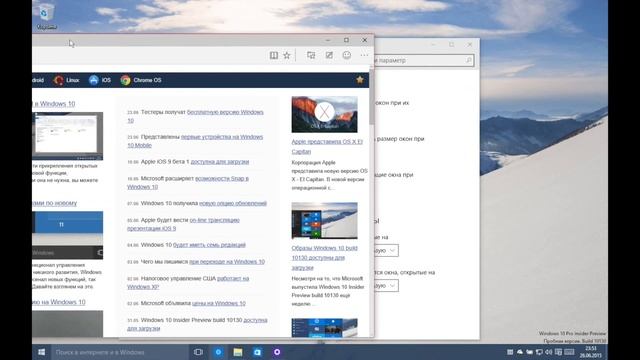Open File Explorer from the taskbar
Screen dimensions: 640x360
[238, 352]
